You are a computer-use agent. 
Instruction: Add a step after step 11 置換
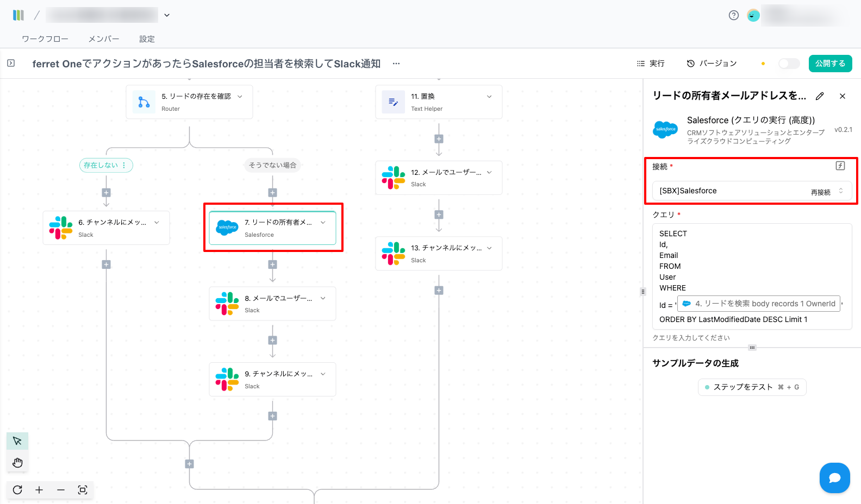[439, 139]
